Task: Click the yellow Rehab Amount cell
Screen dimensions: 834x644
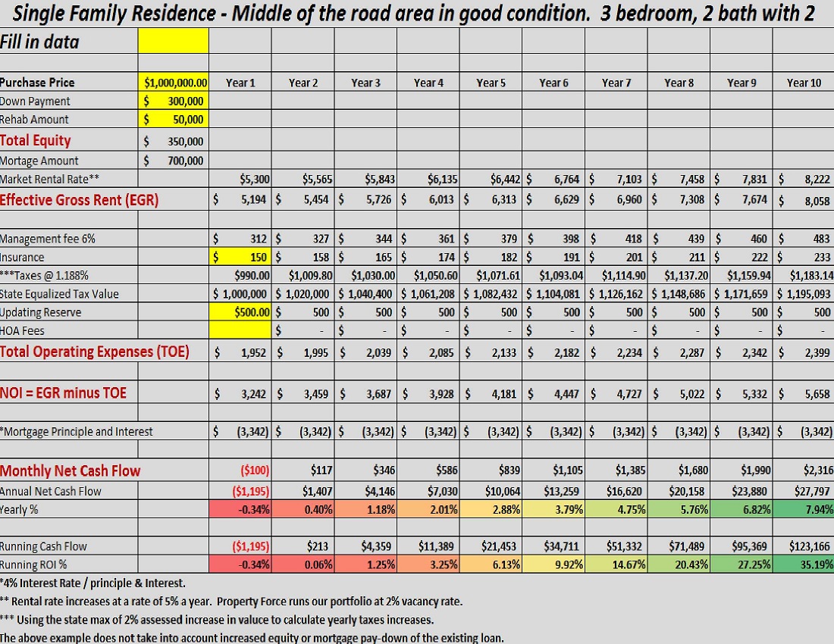Action: tap(174, 119)
